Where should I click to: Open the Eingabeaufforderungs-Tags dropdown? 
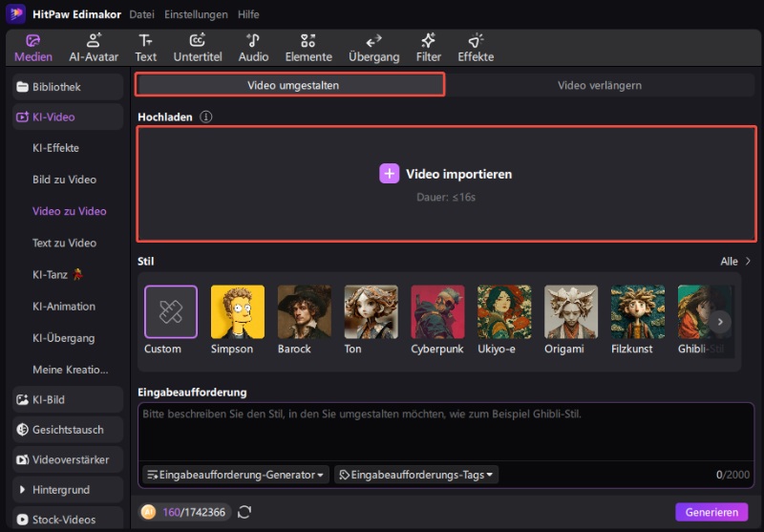pyautogui.click(x=416, y=474)
